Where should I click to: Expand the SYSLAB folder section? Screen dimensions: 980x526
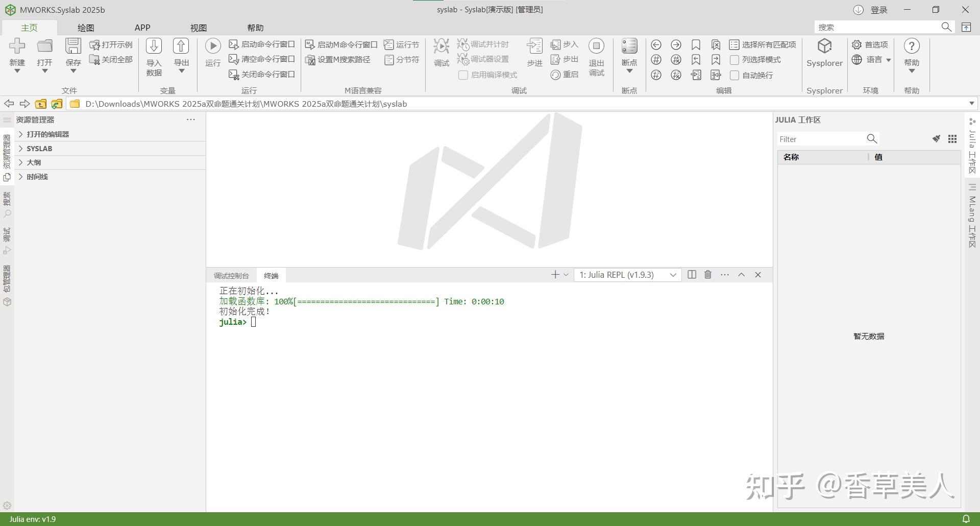coord(110,149)
